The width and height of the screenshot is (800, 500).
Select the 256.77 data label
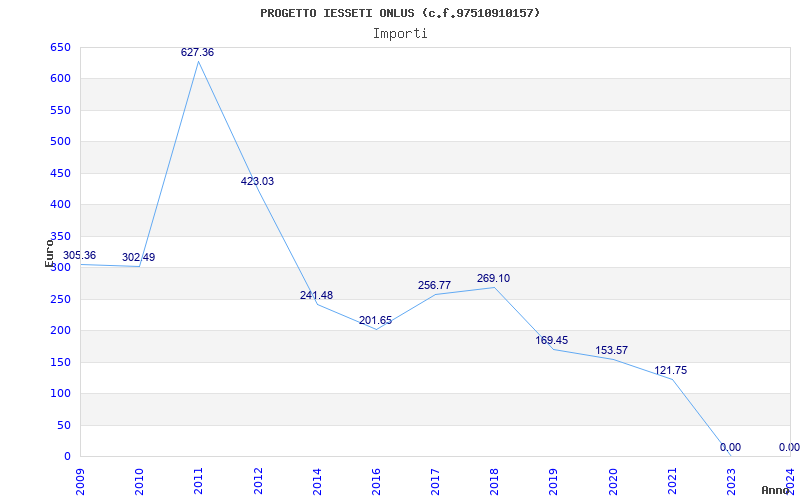(x=434, y=285)
